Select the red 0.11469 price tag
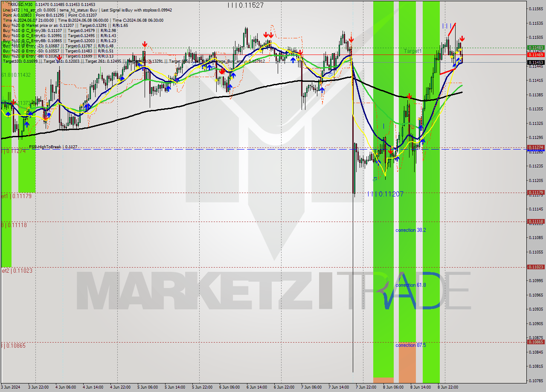Image resolution: width=546 pixels, height=392 pixels. tap(536, 55)
